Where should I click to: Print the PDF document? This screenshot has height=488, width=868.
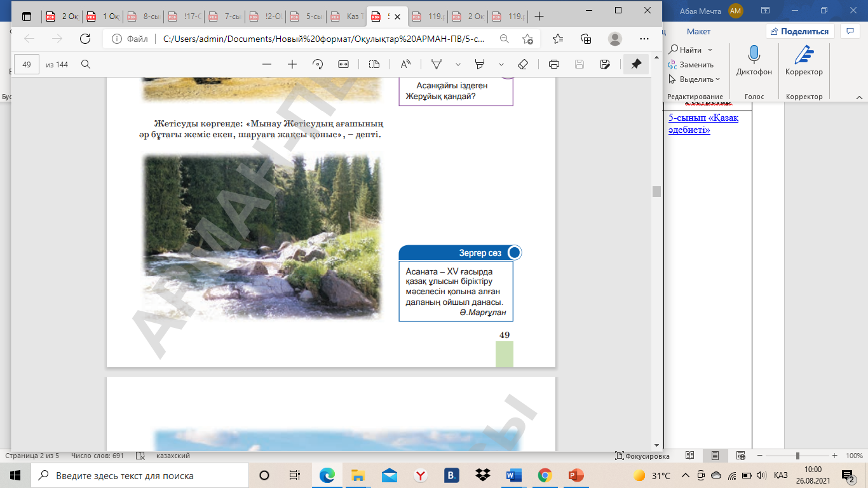553,64
